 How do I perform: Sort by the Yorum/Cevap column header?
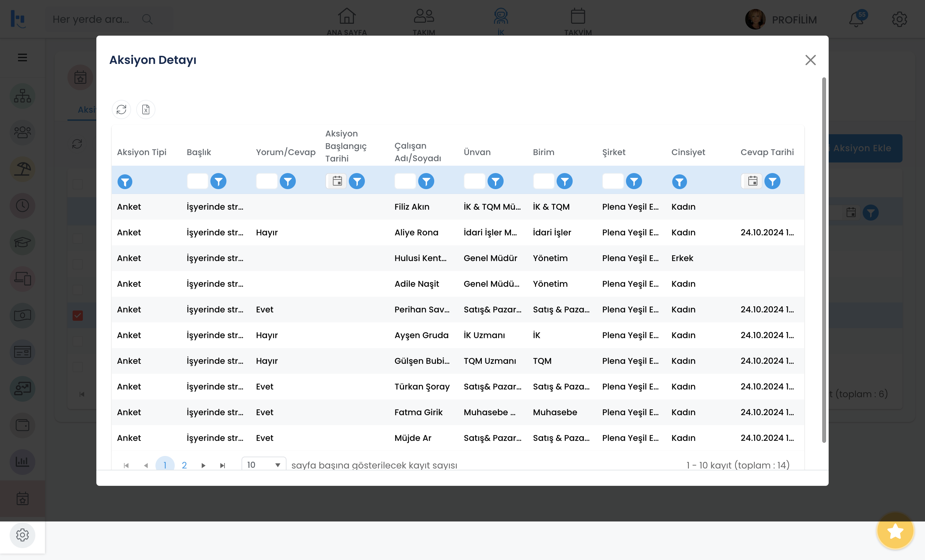click(285, 152)
